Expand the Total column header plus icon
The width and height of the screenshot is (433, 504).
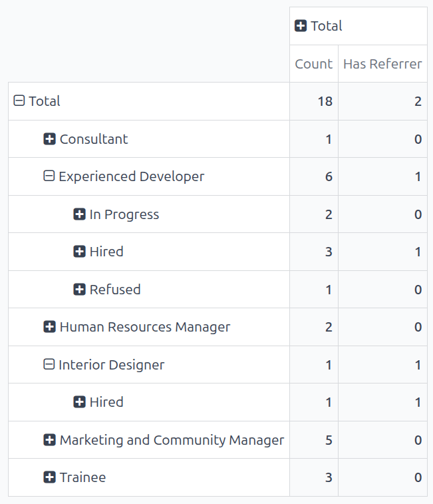(x=301, y=26)
